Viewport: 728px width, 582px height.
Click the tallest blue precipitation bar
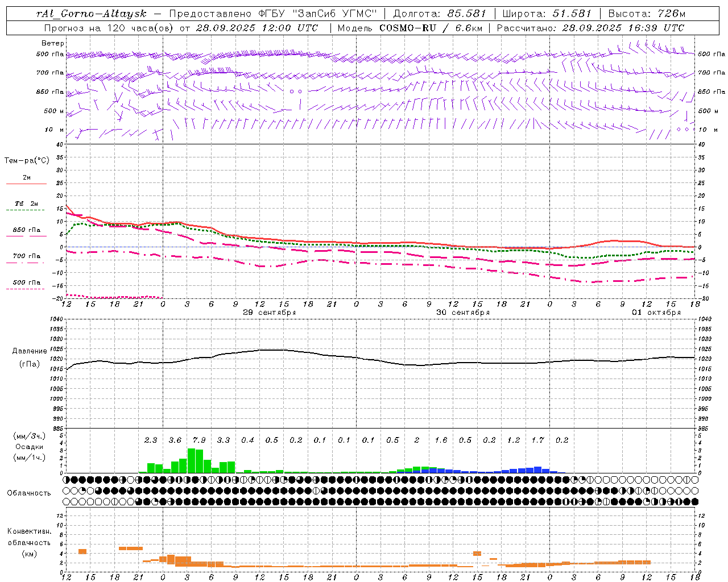(537, 470)
